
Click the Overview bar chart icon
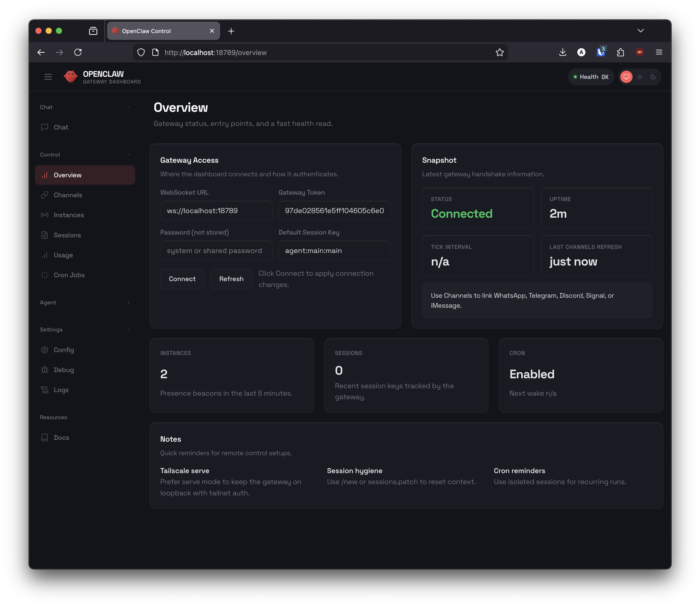point(44,175)
